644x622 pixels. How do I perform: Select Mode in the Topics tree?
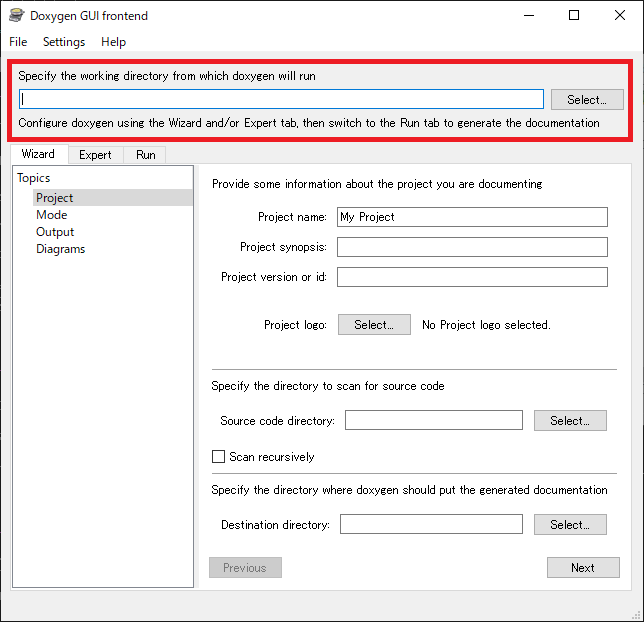pos(52,215)
